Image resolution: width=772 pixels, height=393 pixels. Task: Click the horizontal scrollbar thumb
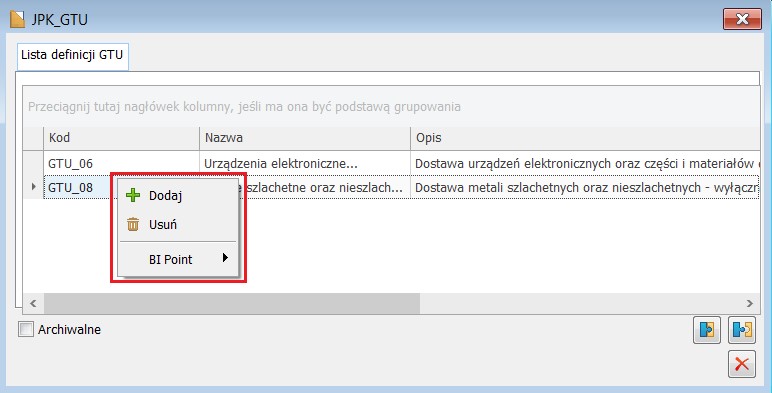pyautogui.click(x=232, y=303)
